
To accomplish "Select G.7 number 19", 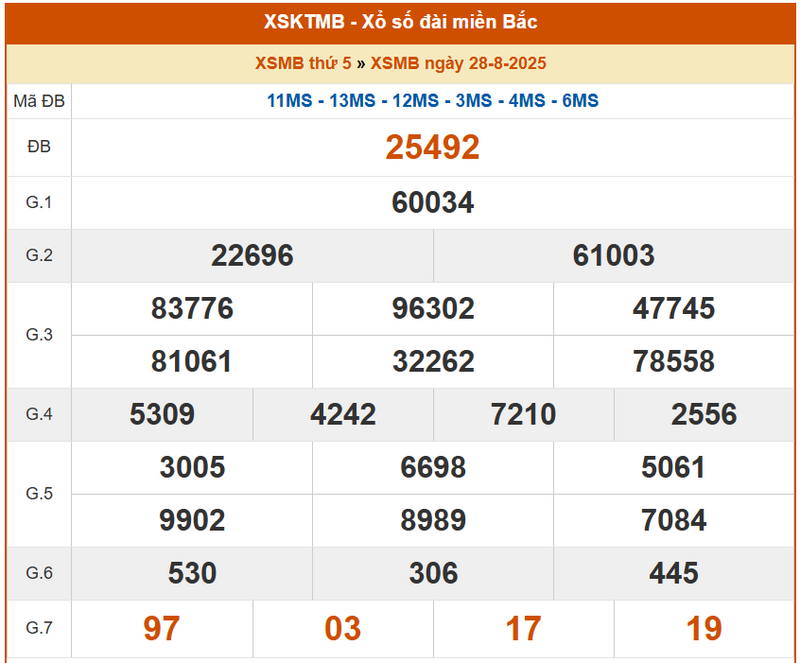I will coord(704,629).
